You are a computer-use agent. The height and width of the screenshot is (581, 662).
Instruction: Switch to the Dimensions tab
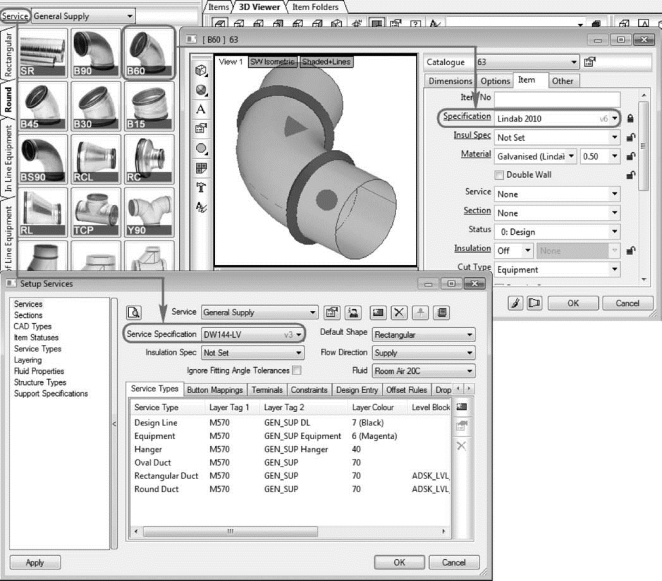450,81
